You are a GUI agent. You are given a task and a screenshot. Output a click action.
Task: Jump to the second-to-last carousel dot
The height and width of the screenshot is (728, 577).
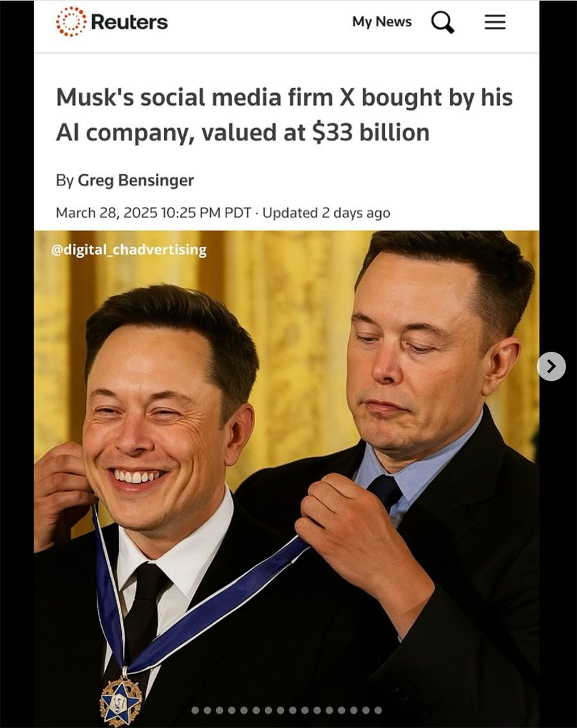pos(365,710)
